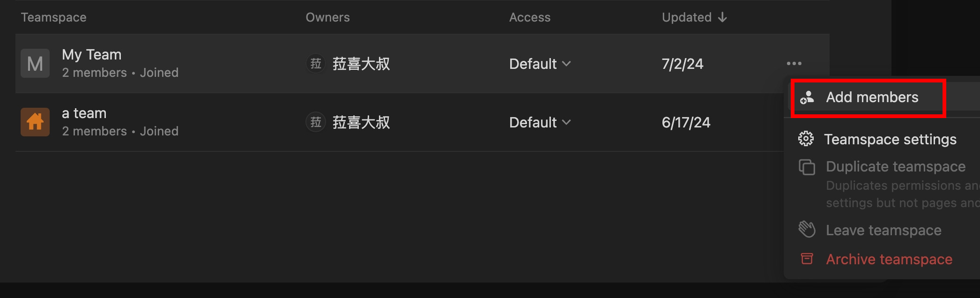The width and height of the screenshot is (980, 298).
Task: Click the Add members person icon
Action: (807, 97)
